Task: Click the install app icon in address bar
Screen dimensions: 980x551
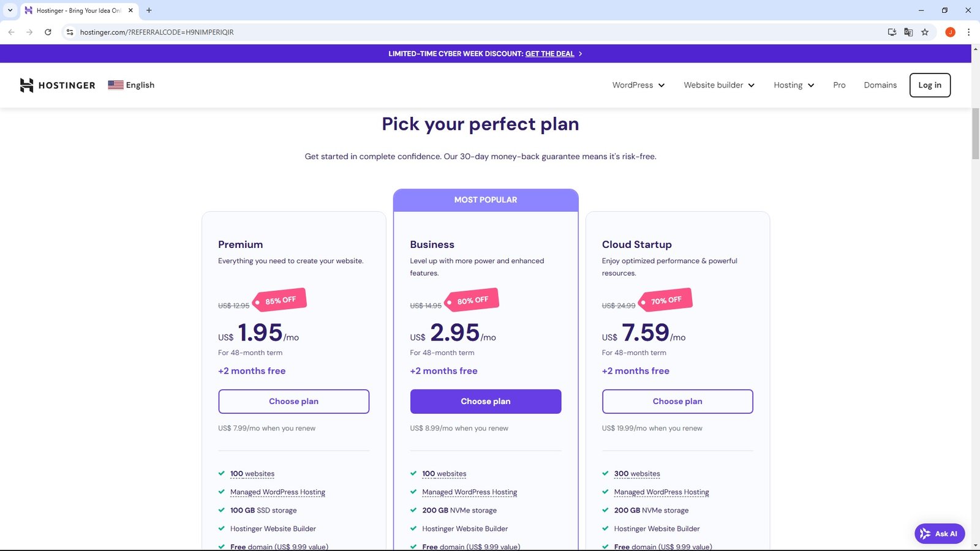Action: coord(892,32)
